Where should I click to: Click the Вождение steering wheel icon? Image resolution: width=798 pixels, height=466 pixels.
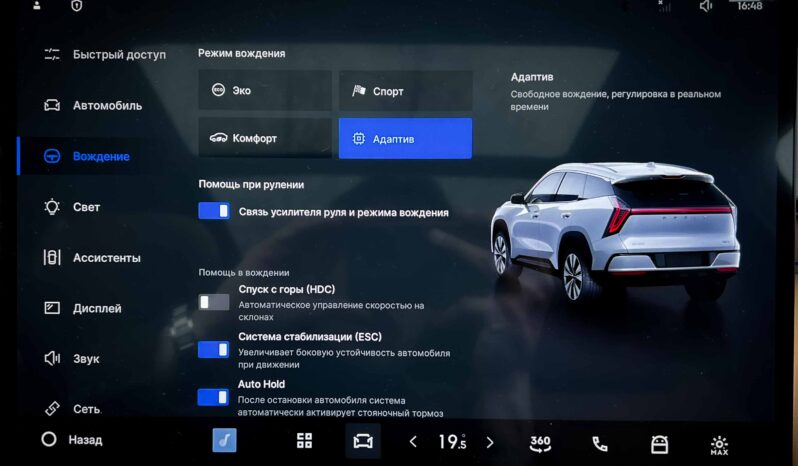click(52, 156)
